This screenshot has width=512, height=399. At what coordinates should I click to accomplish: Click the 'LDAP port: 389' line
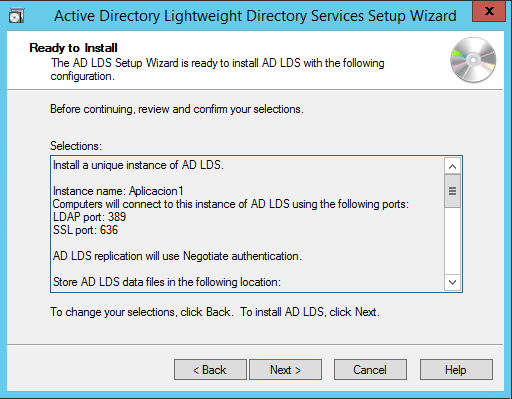(89, 217)
